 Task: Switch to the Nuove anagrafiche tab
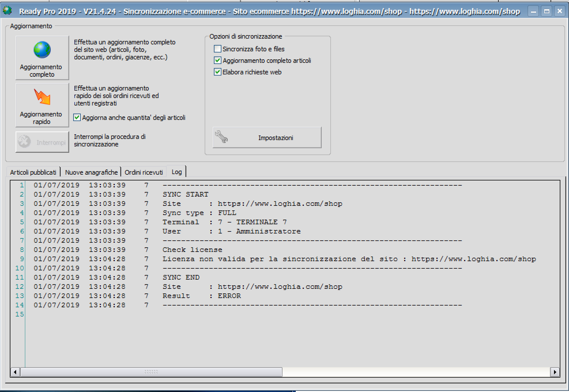click(x=91, y=172)
